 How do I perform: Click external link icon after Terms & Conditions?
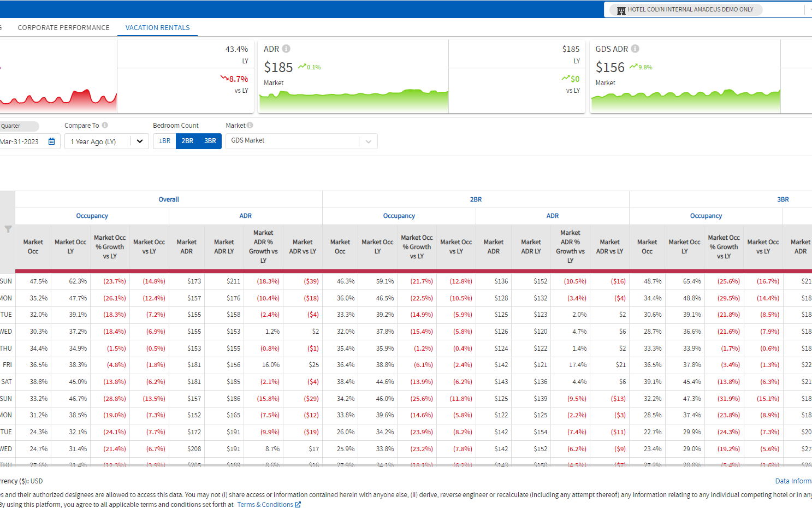(298, 505)
